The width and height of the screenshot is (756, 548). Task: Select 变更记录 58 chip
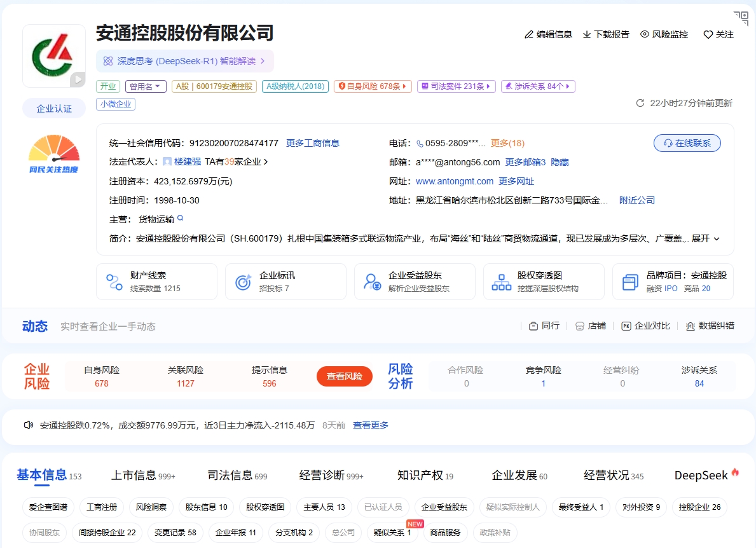coord(175,533)
